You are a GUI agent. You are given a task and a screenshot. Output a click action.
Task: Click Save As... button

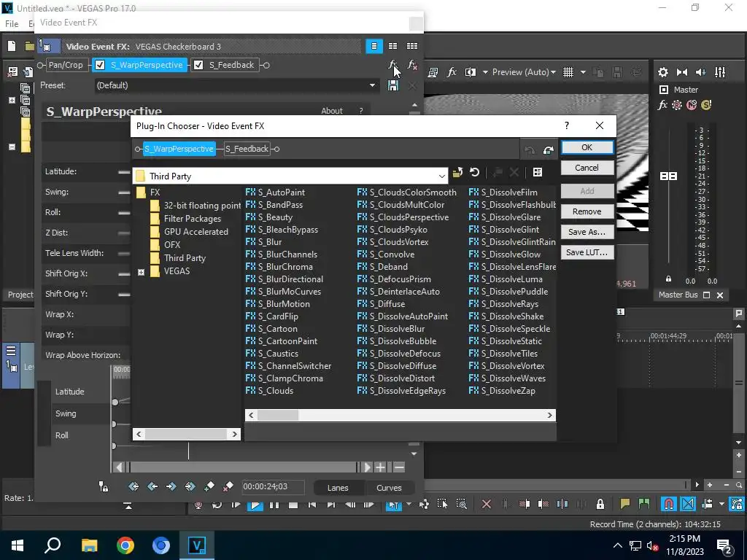[587, 232]
